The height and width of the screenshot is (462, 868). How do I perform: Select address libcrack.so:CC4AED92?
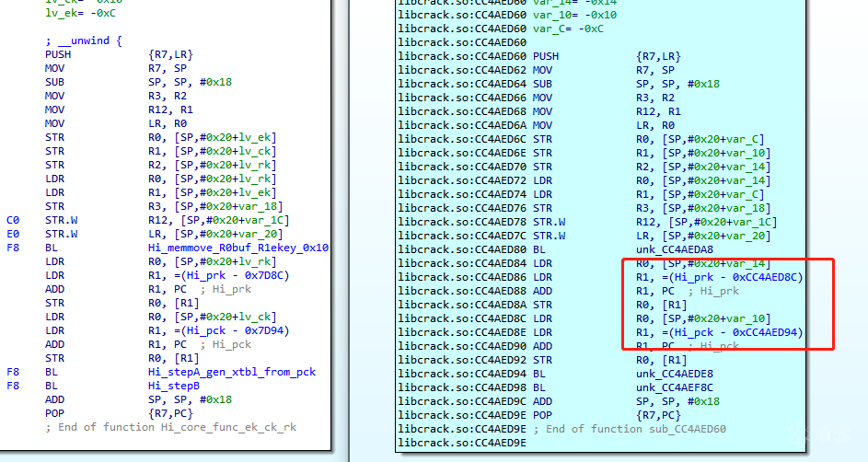pos(462,360)
